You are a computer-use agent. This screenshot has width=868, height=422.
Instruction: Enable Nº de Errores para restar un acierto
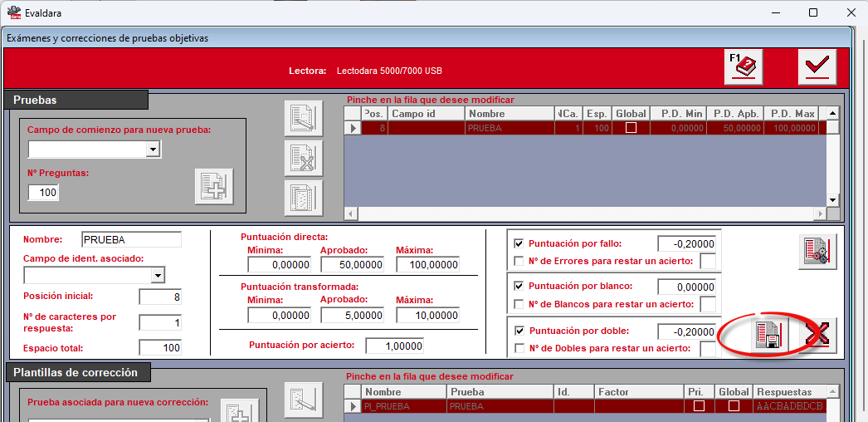[x=519, y=261]
